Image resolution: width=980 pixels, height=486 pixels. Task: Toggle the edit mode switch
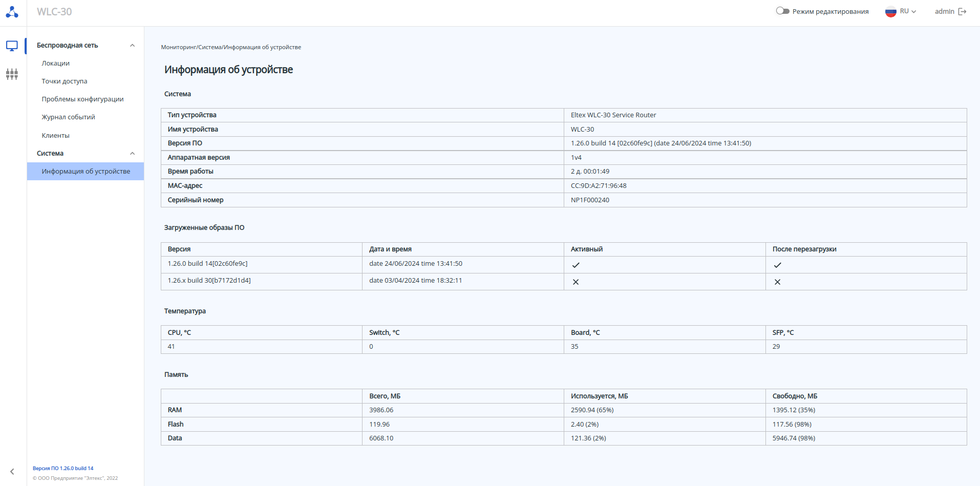[x=782, y=11]
